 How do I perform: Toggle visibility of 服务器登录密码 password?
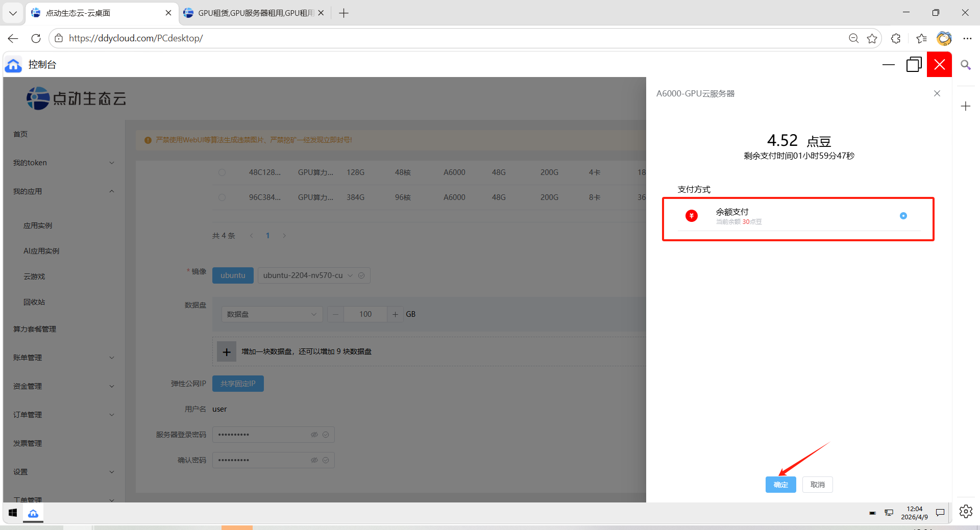point(314,435)
